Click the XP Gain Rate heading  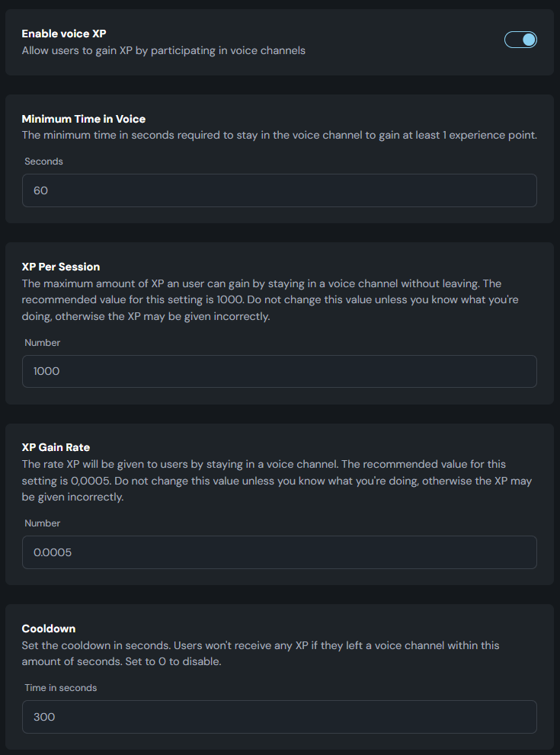pos(56,447)
